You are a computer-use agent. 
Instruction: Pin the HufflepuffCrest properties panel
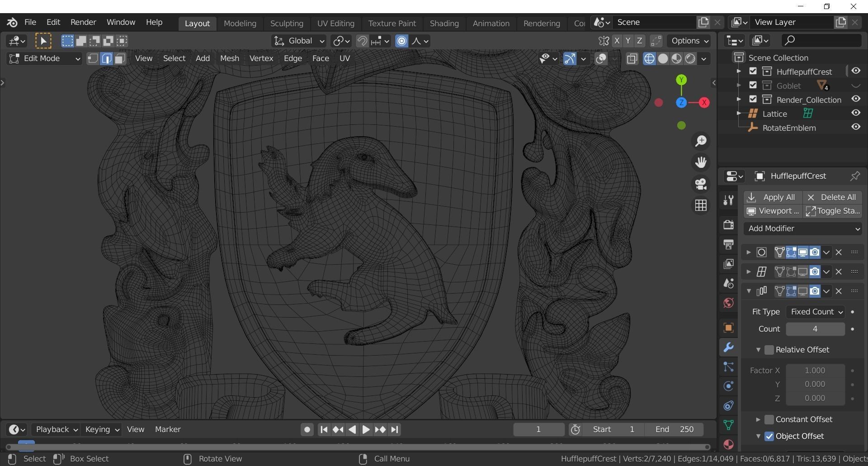855,176
